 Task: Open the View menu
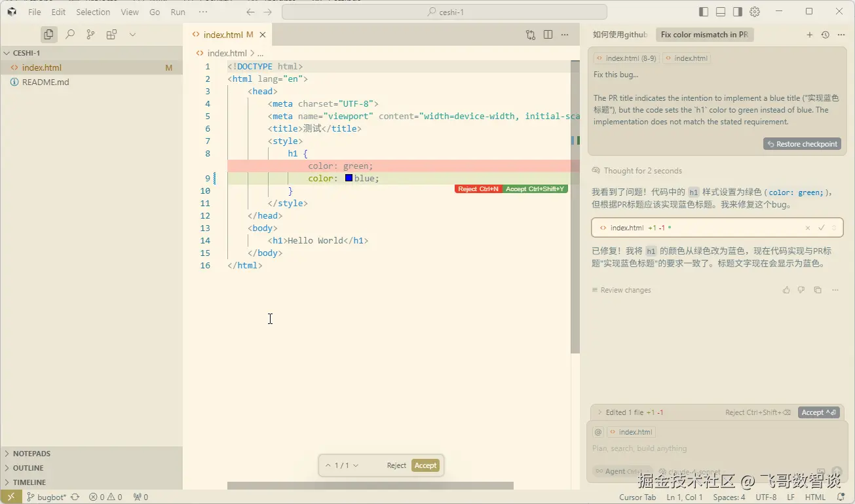coord(130,12)
